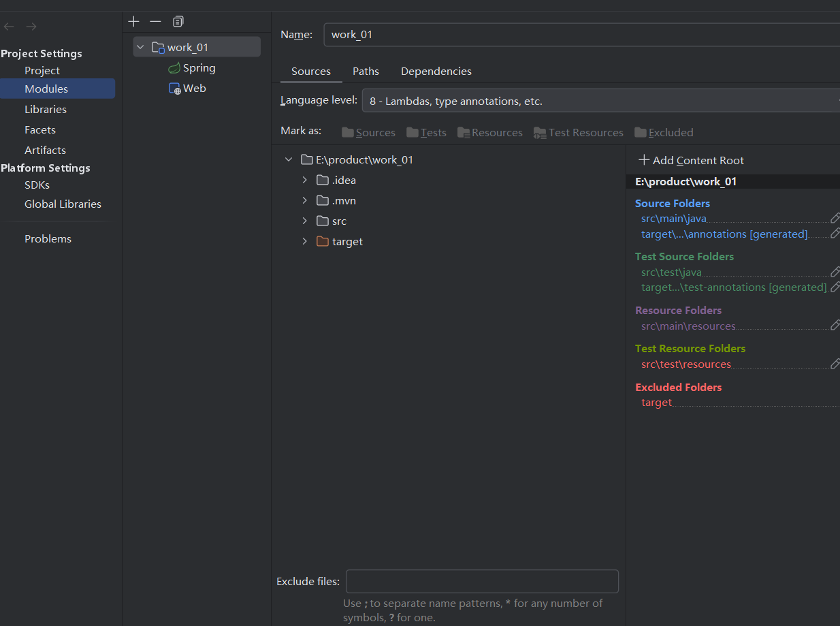Viewport: 840px width, 626px height.
Task: Add a new module
Action: click(x=133, y=21)
